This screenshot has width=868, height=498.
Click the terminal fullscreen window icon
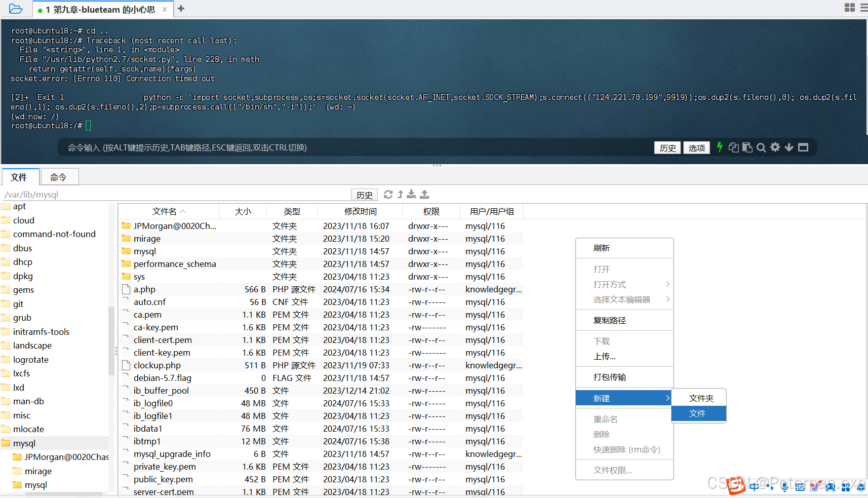point(803,147)
